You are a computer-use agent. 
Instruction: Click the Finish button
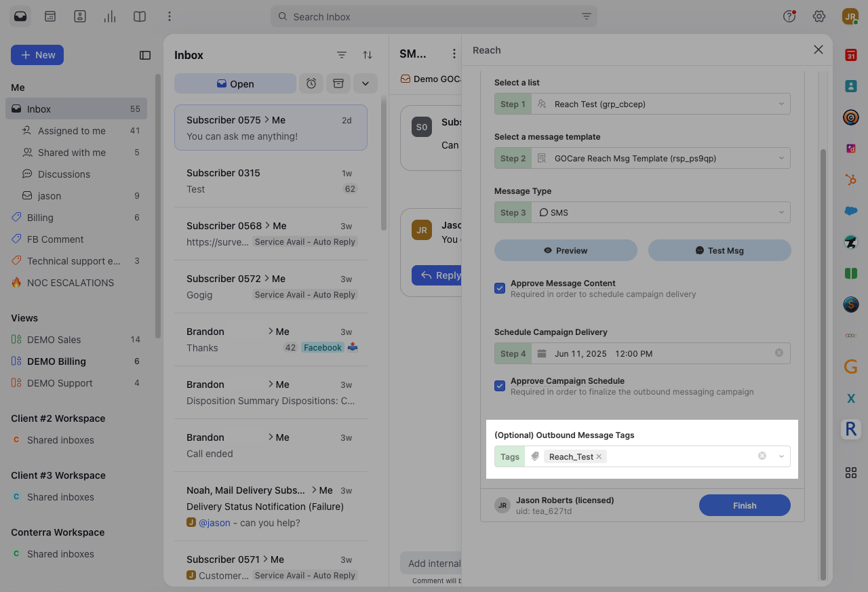point(745,505)
